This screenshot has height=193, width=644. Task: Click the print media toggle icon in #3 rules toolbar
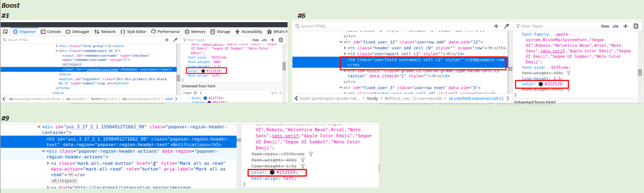281,40
